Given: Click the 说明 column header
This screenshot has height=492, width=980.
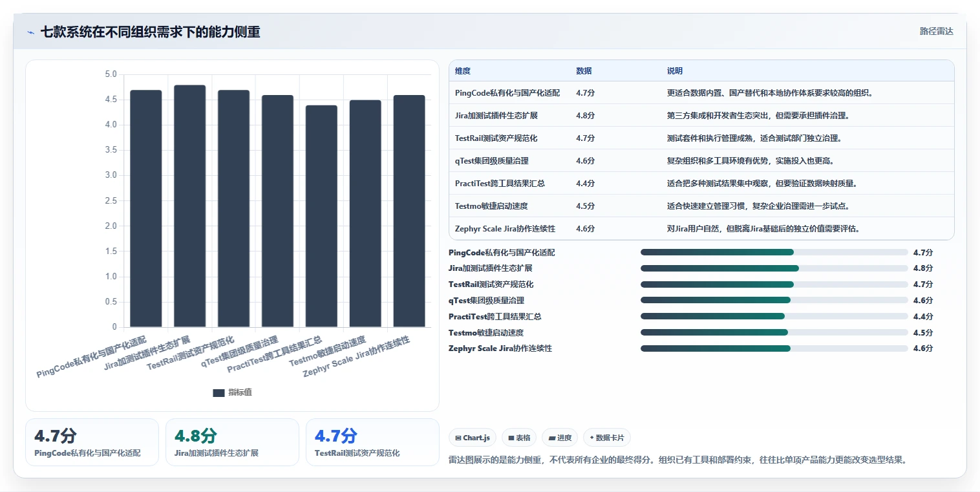Looking at the screenshot, I should click(675, 71).
